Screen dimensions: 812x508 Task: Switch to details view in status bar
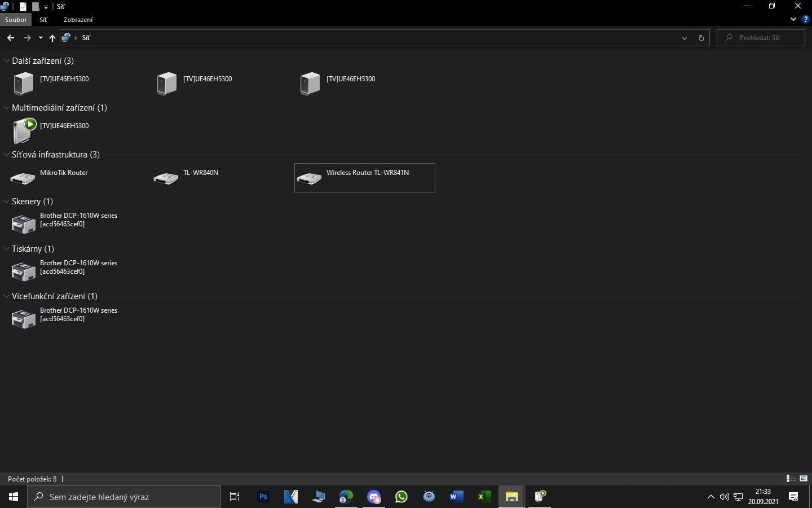coord(791,479)
